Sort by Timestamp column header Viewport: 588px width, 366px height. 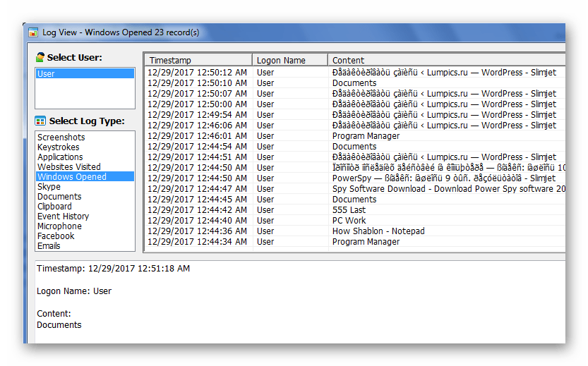click(x=198, y=61)
